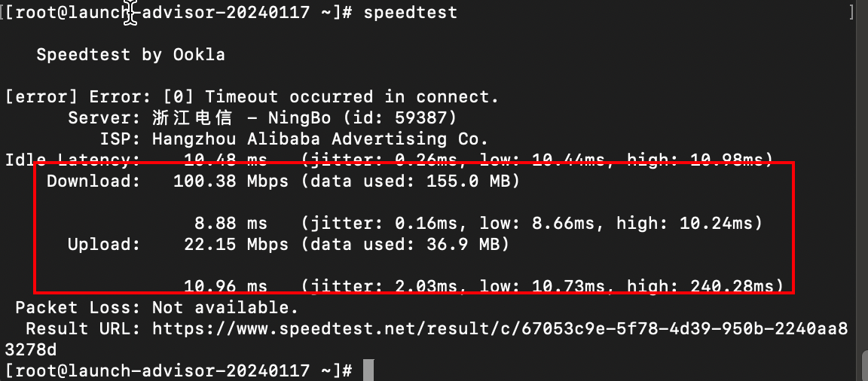Click the typed "speedtest" command
The height and width of the screenshot is (381, 868).
(x=410, y=13)
